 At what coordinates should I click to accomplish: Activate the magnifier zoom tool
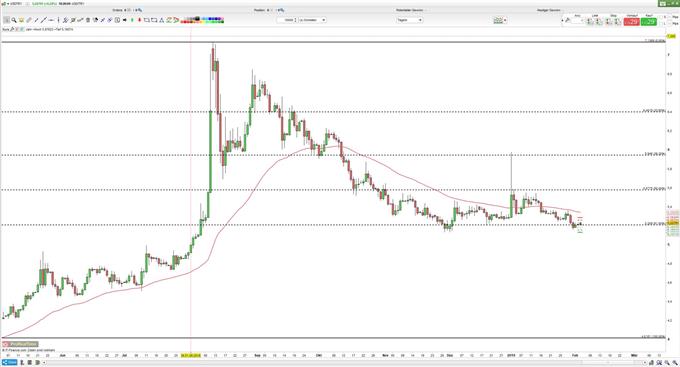tap(14, 20)
